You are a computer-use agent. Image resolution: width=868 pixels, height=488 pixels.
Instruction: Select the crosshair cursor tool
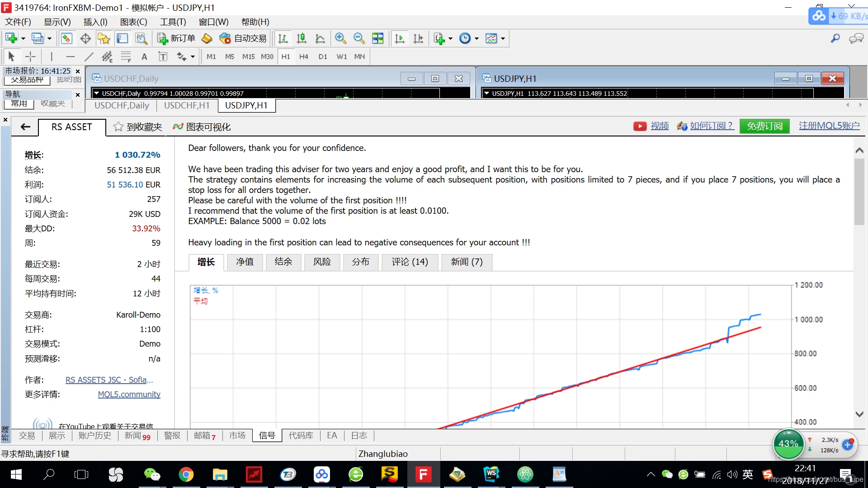pyautogui.click(x=30, y=56)
